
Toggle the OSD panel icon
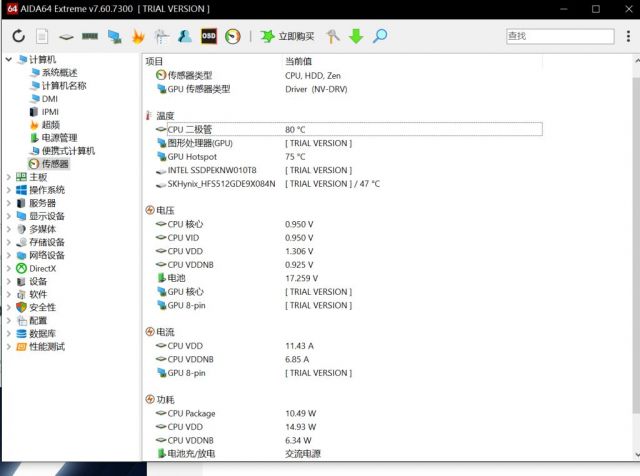pyautogui.click(x=209, y=36)
